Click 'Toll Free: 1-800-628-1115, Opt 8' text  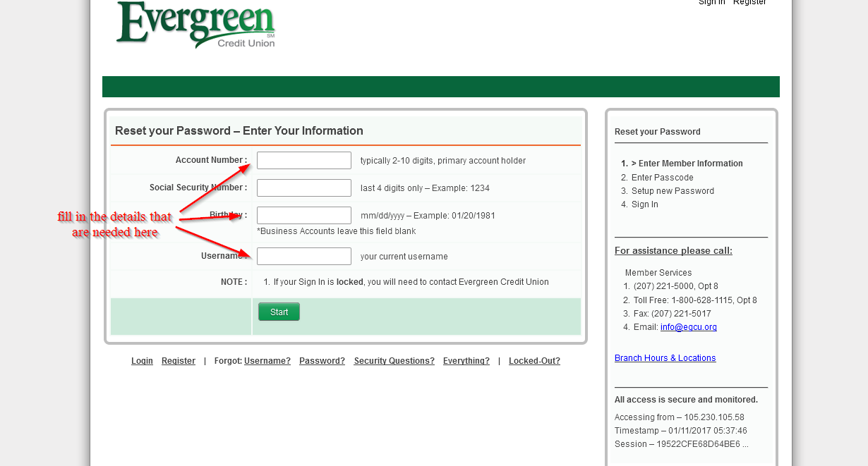pyautogui.click(x=695, y=300)
